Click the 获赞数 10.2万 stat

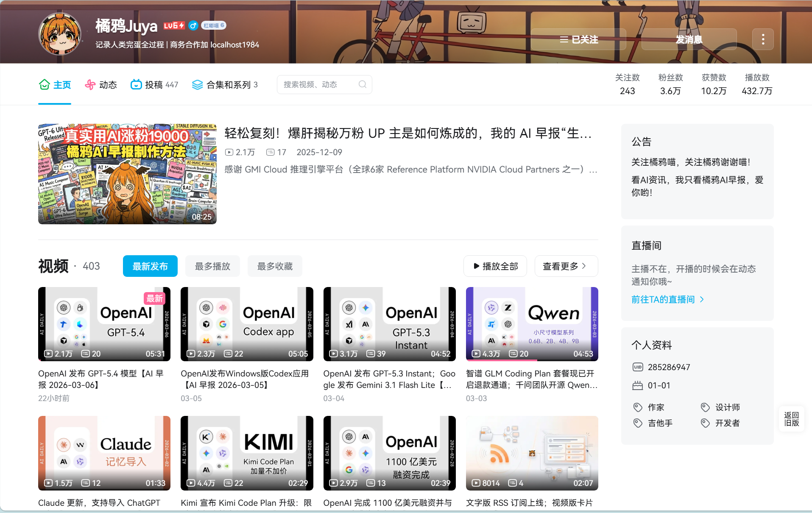point(714,84)
